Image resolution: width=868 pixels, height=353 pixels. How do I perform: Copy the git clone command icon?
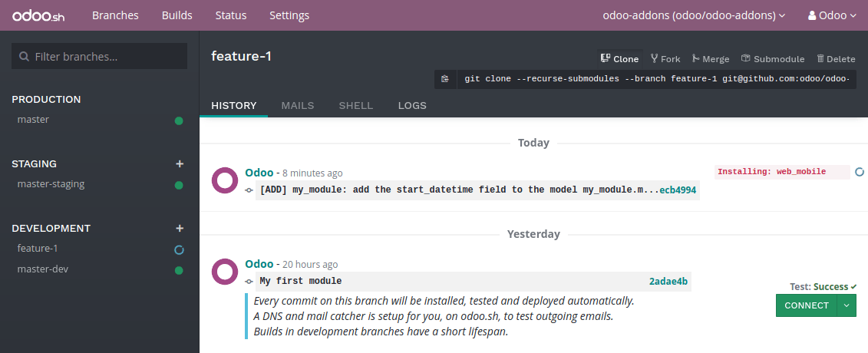(444, 79)
